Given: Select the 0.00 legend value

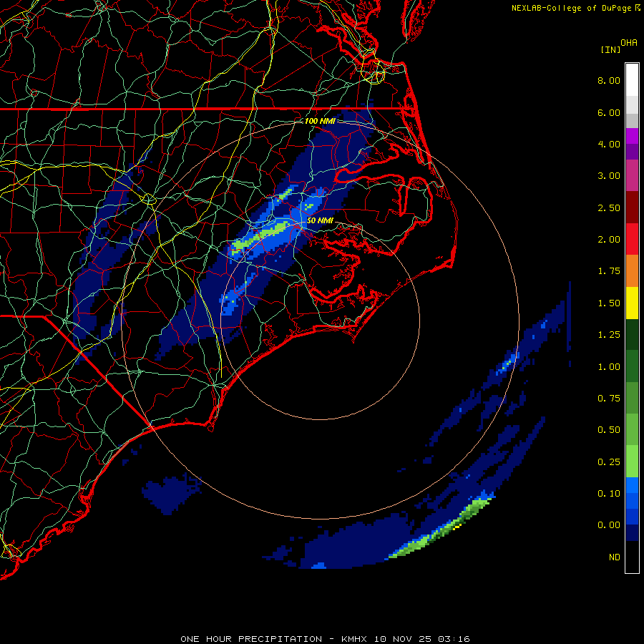Looking at the screenshot, I should pos(609,525).
